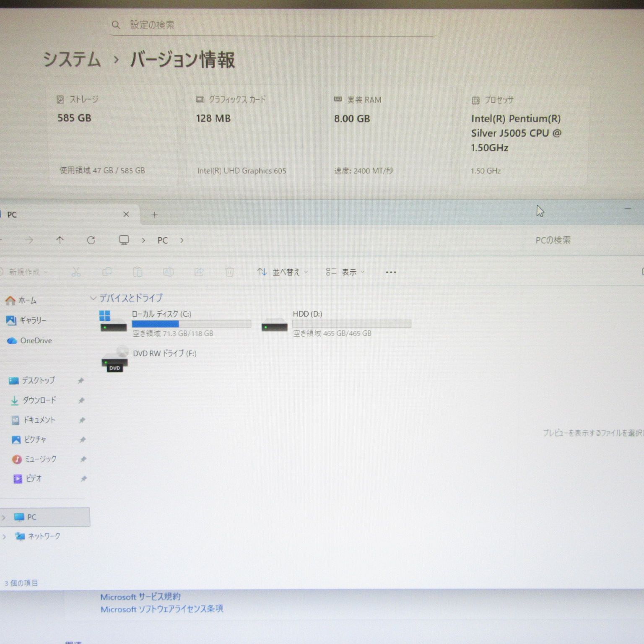
Task: Unpin ダウンロード from the sidebar
Action: click(x=81, y=400)
